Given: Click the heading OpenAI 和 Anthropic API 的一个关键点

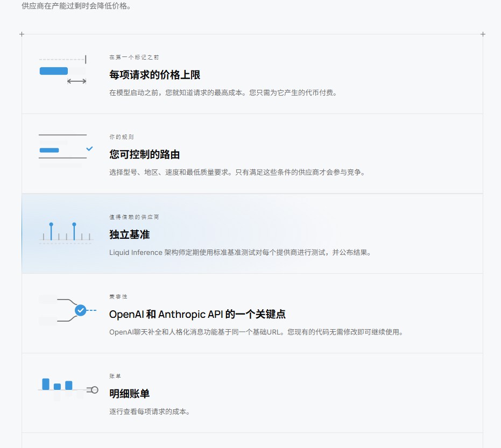Looking at the screenshot, I should coord(197,314).
